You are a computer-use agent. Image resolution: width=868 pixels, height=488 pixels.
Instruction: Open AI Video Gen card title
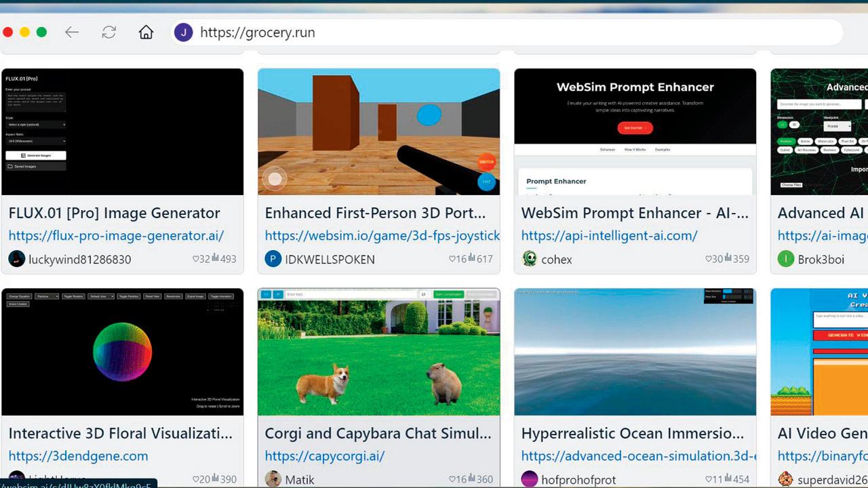tap(822, 433)
